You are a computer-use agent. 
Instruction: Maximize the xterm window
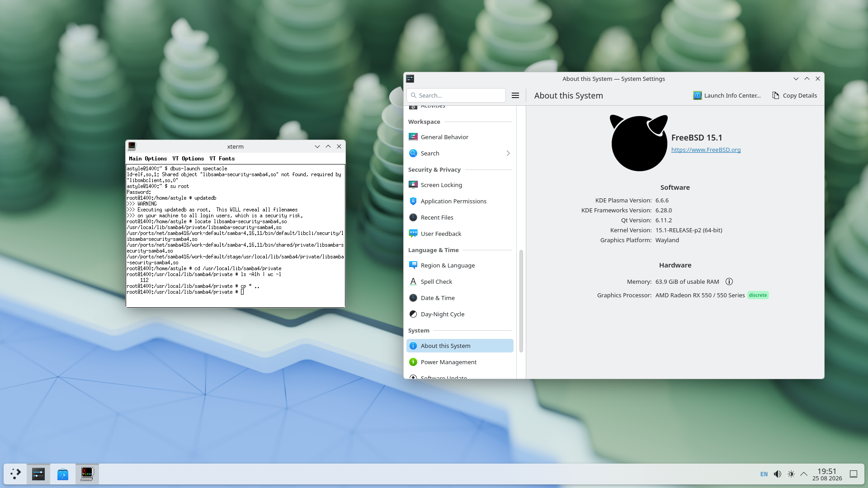[x=328, y=146]
